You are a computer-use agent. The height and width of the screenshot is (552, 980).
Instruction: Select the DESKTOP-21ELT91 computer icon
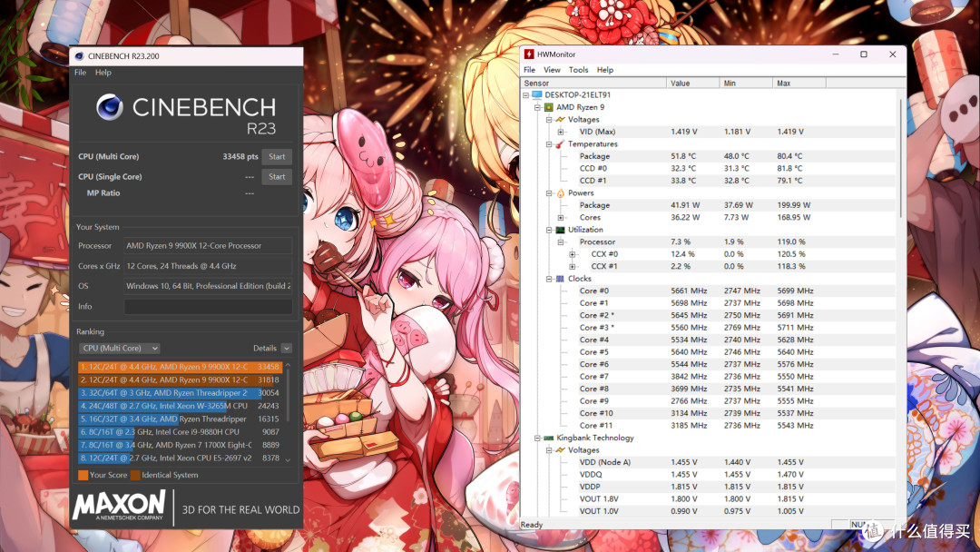tap(537, 95)
